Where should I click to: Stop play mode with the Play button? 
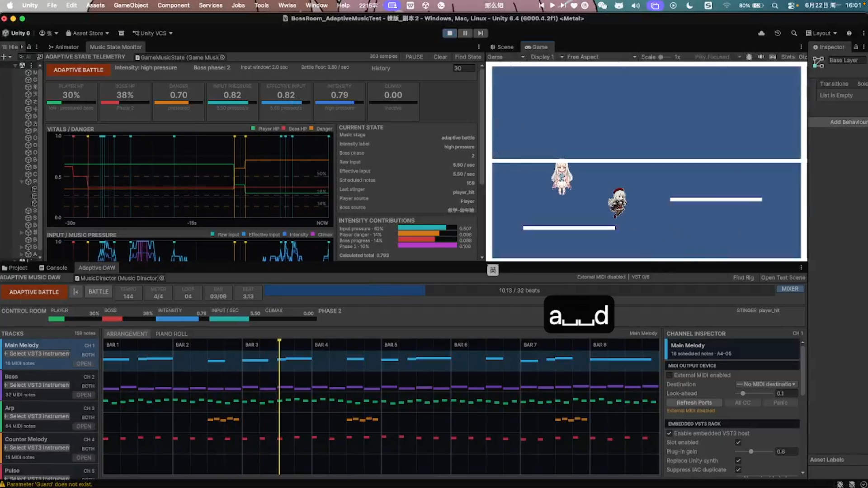[x=449, y=33]
